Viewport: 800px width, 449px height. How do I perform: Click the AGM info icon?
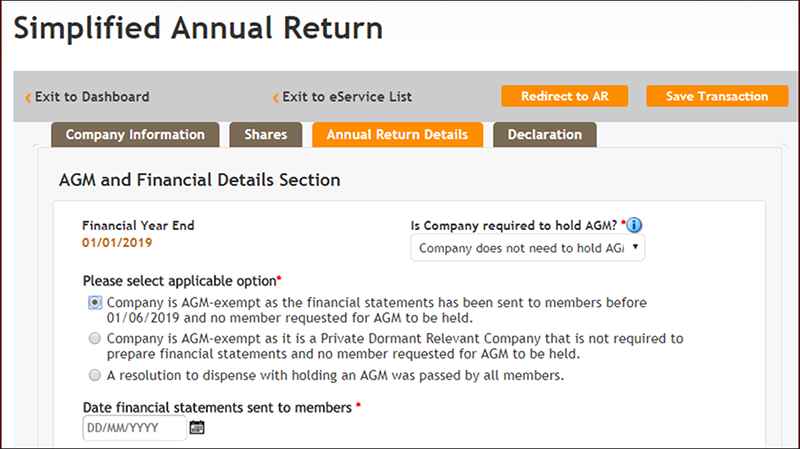[x=634, y=225]
